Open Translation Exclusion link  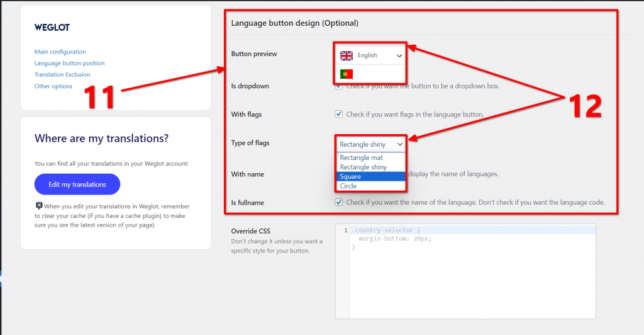(62, 74)
